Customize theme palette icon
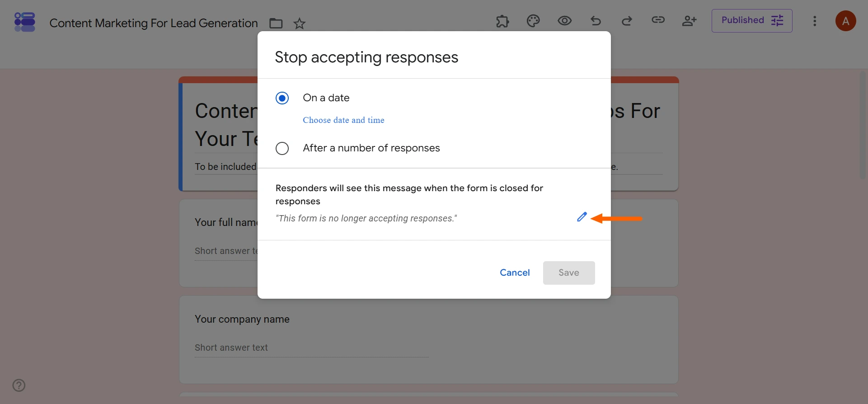The height and width of the screenshot is (404, 868). 533,21
